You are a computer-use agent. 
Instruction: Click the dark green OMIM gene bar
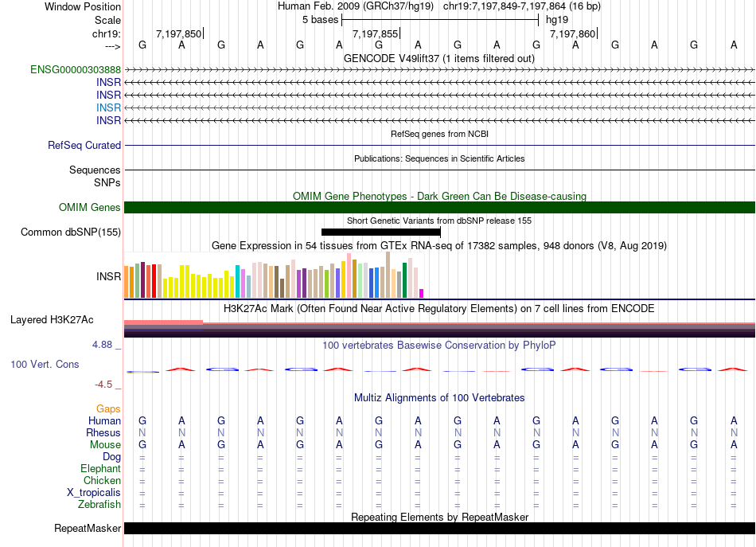[x=439, y=208]
